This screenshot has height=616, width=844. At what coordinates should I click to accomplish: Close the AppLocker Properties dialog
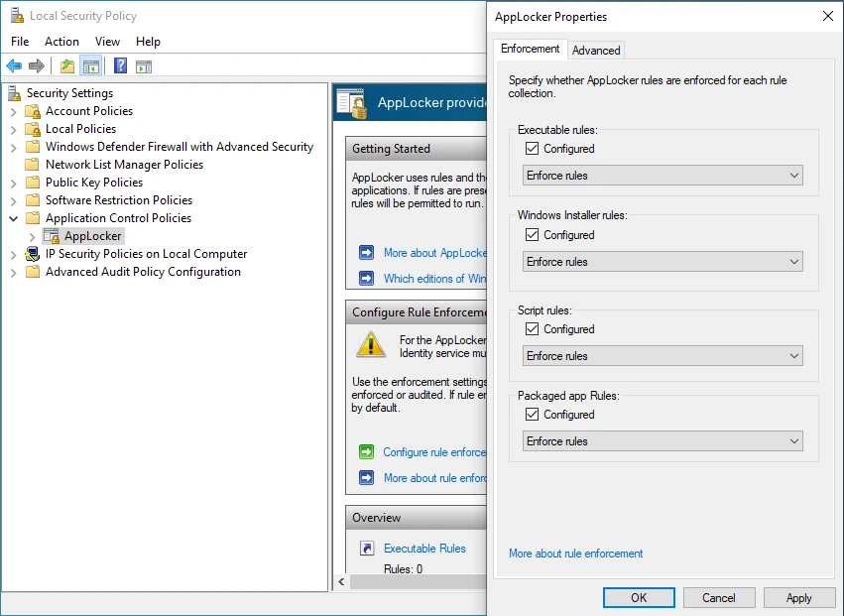[828, 16]
